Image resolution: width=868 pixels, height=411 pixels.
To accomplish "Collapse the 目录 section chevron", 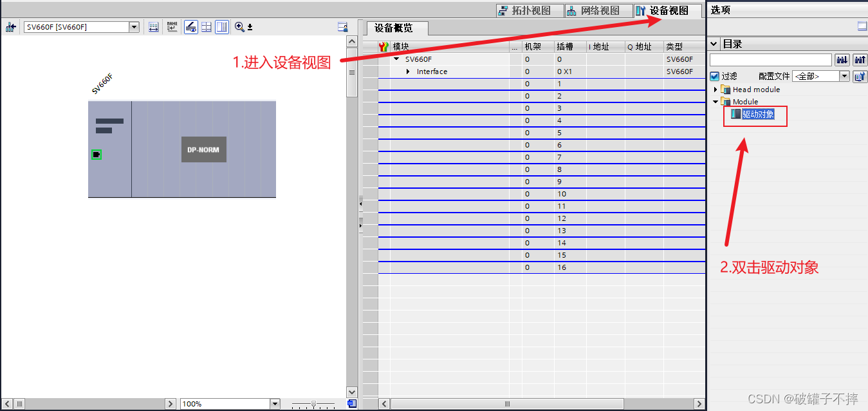I will [714, 44].
